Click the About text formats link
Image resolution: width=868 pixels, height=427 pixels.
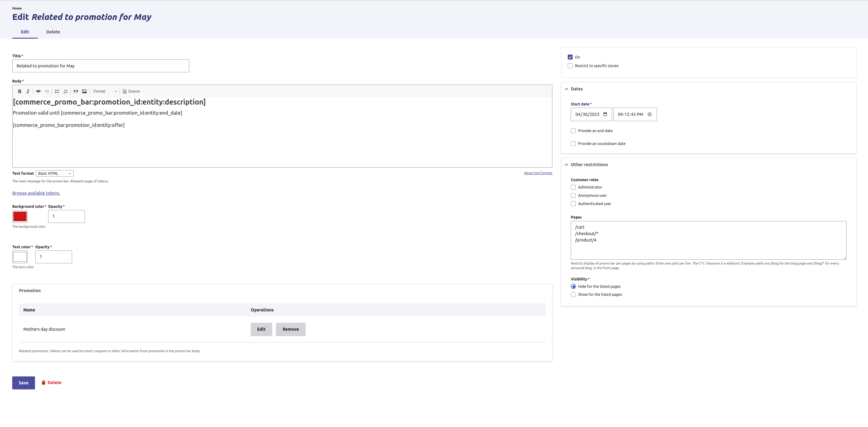pos(538,173)
